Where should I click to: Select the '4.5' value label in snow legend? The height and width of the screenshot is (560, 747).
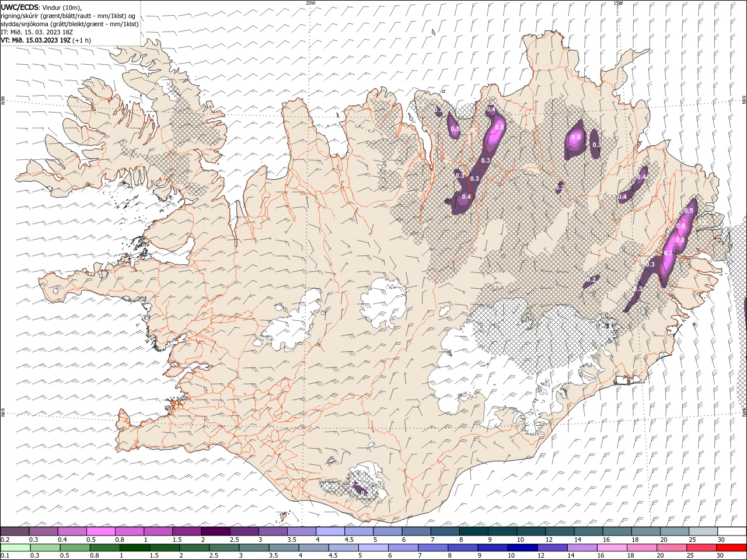click(349, 540)
